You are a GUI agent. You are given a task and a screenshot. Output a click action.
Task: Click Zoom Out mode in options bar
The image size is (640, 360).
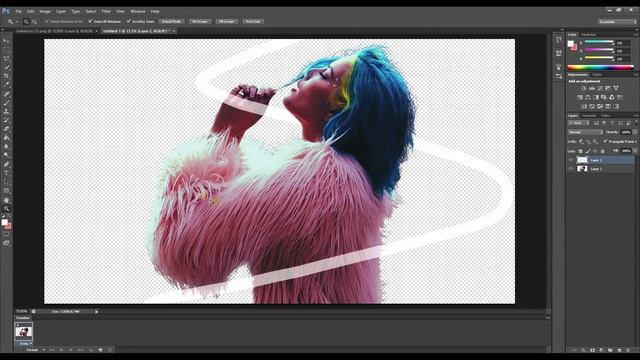tap(34, 21)
